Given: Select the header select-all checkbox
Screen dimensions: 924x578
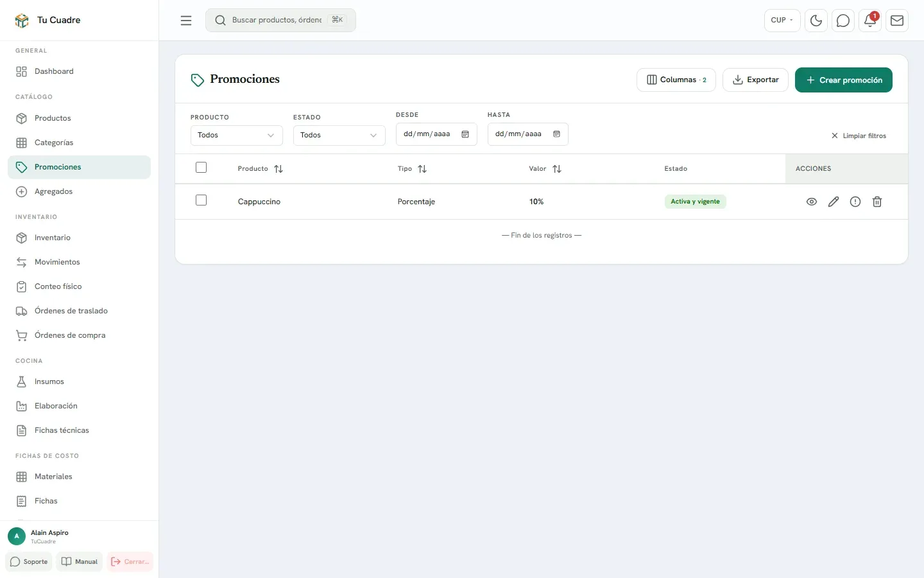Looking at the screenshot, I should 201,168.
